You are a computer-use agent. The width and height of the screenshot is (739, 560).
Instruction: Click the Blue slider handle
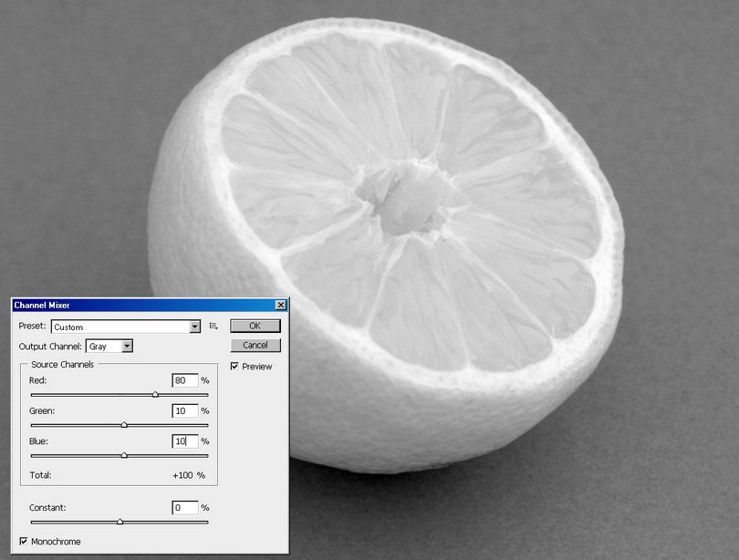124,454
